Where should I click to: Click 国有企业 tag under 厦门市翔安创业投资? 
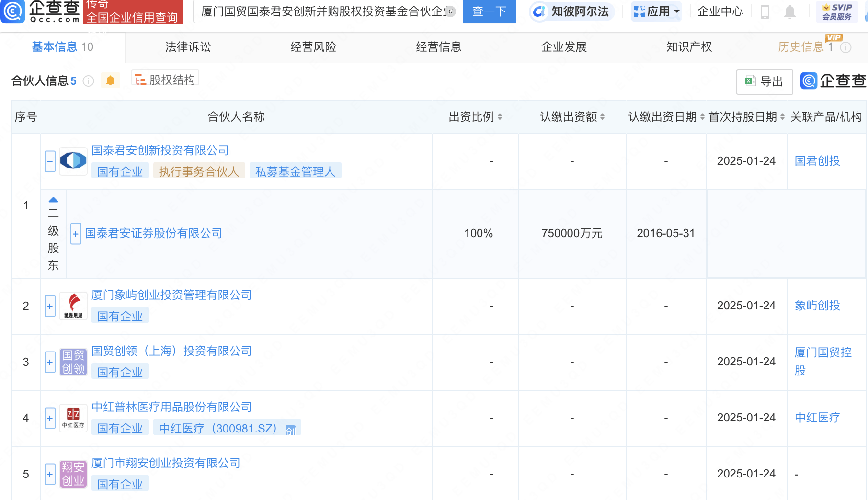120,484
